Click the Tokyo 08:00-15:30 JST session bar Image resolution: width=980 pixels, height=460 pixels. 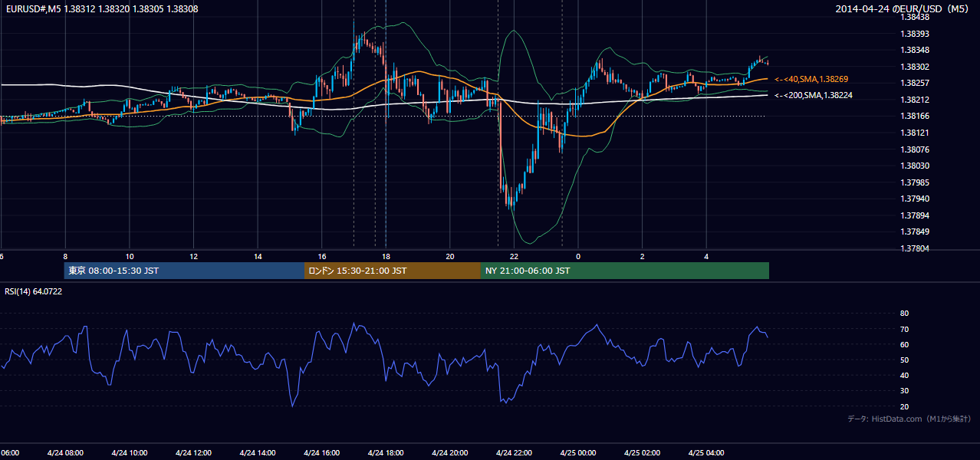[184, 271]
